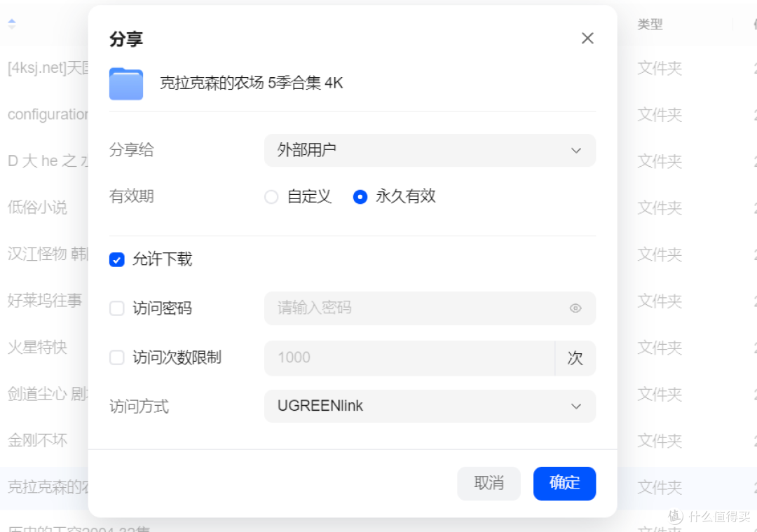
Task: Select the [4ksj.net] folder row
Action: 48,68
